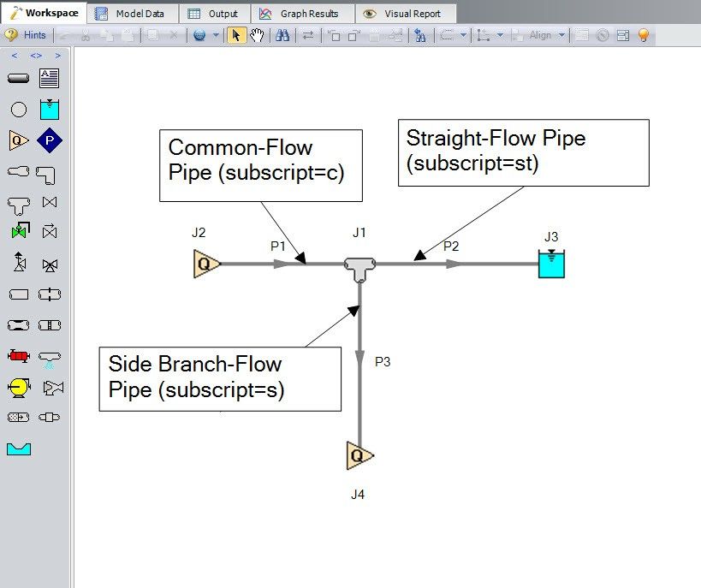Collapse toolbox with the left chevron
Viewport: 701px width, 588px height.
pyautogui.click(x=14, y=56)
